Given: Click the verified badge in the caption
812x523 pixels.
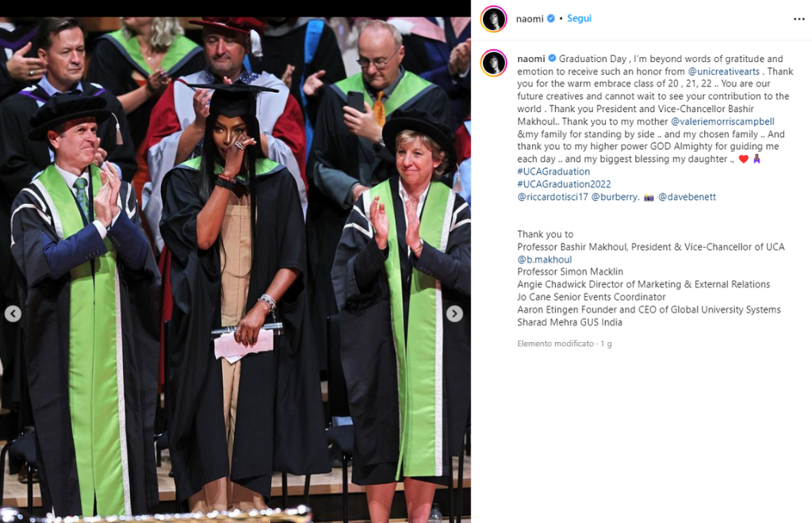Looking at the screenshot, I should pos(552,58).
